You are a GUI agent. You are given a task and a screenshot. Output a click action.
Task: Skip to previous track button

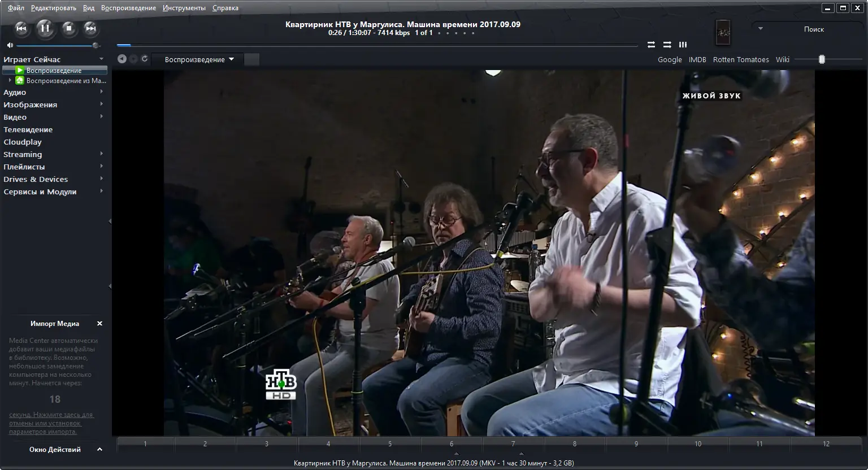(21, 28)
